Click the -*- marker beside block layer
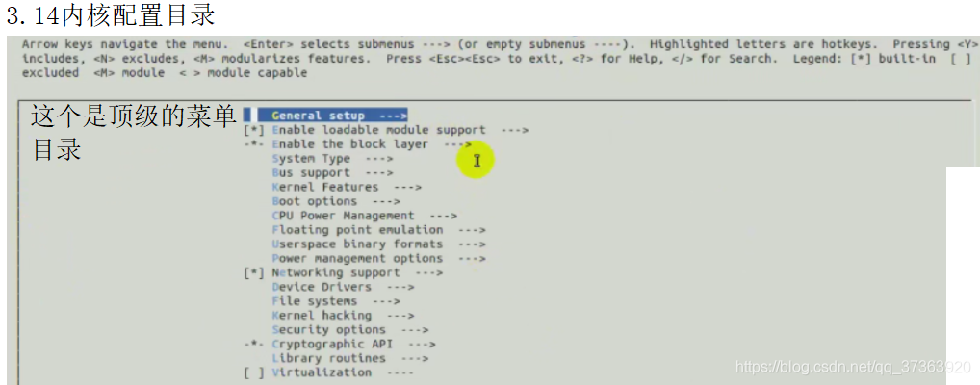Viewport: 980px width, 385px height. [254, 144]
